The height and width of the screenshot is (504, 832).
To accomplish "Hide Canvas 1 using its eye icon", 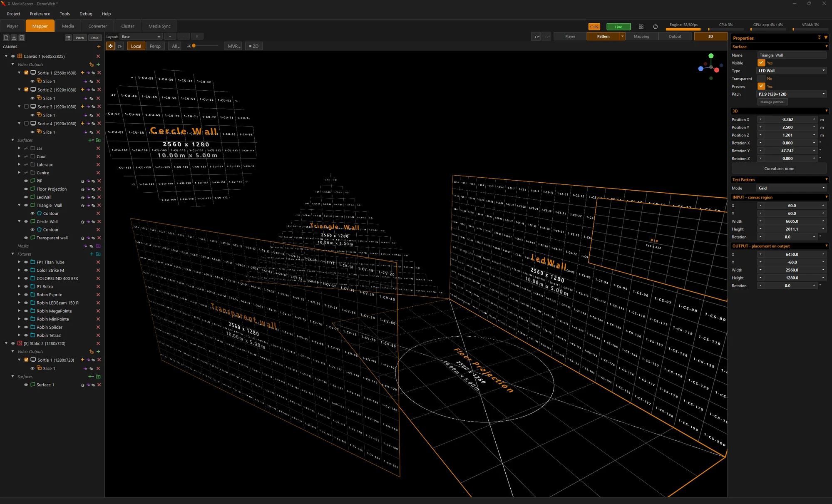I will [13, 56].
